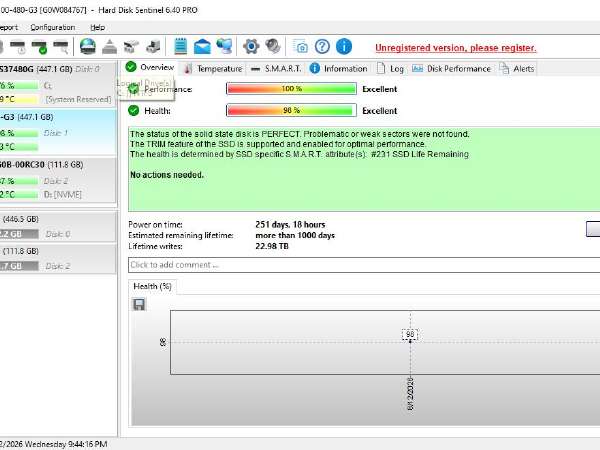Open help via the question mark icon
The height and width of the screenshot is (450, 600).
coord(322,46)
